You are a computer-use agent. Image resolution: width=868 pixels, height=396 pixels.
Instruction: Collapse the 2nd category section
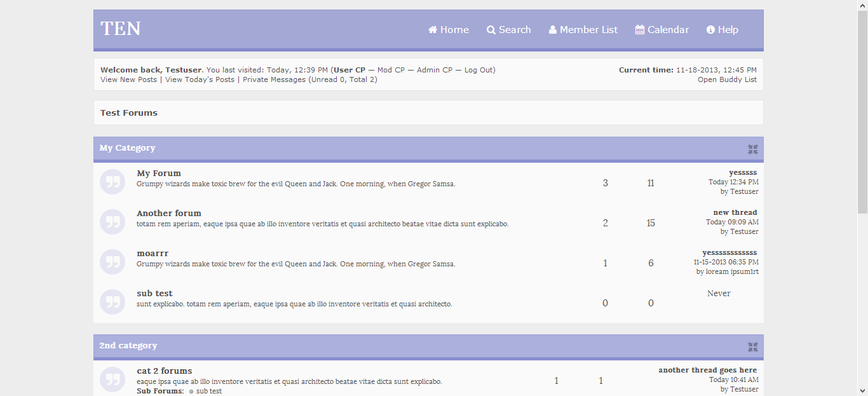[x=753, y=347]
